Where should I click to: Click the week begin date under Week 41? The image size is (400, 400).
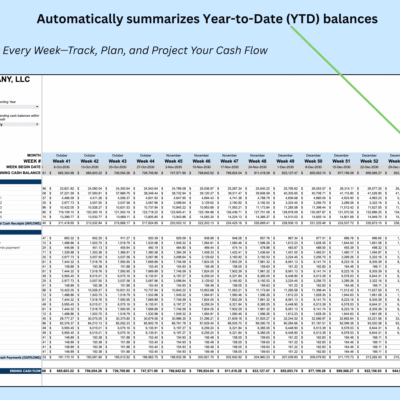click(62, 167)
